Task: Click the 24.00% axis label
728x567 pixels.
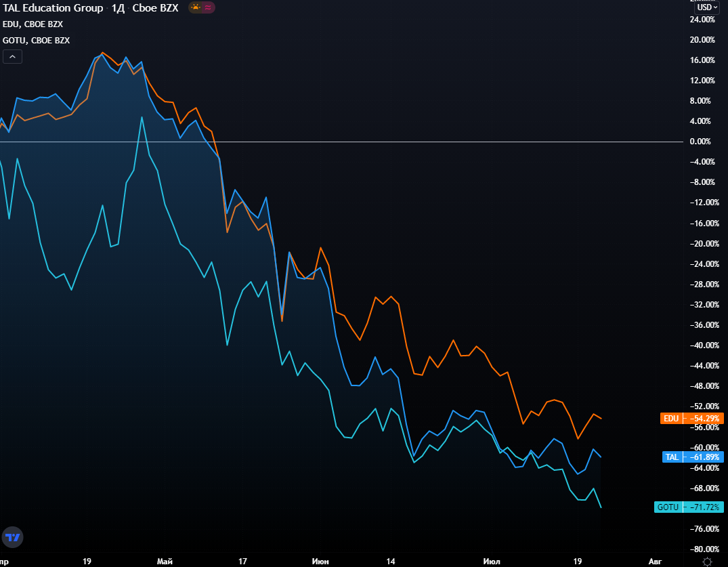Action: [702, 20]
